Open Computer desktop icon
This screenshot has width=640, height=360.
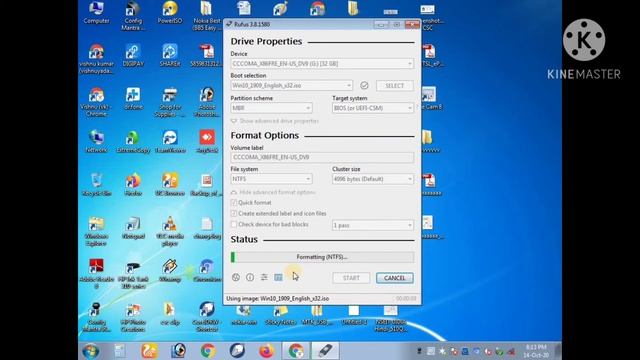click(96, 12)
